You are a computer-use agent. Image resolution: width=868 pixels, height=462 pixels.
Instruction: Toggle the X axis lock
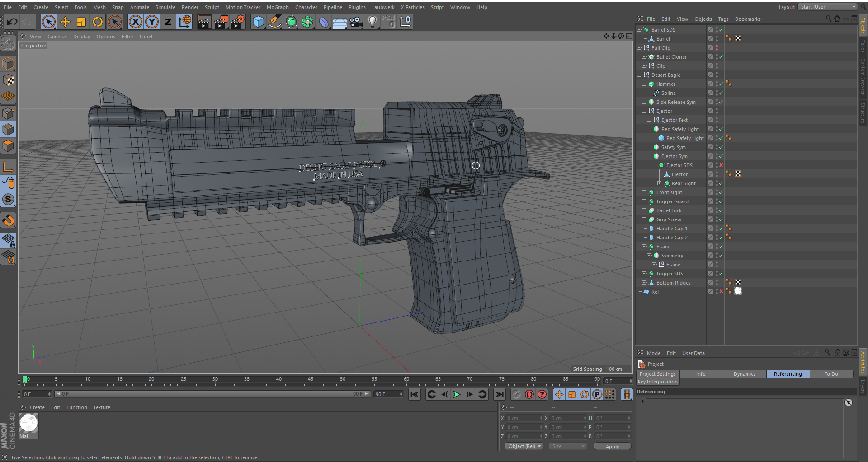pos(135,22)
